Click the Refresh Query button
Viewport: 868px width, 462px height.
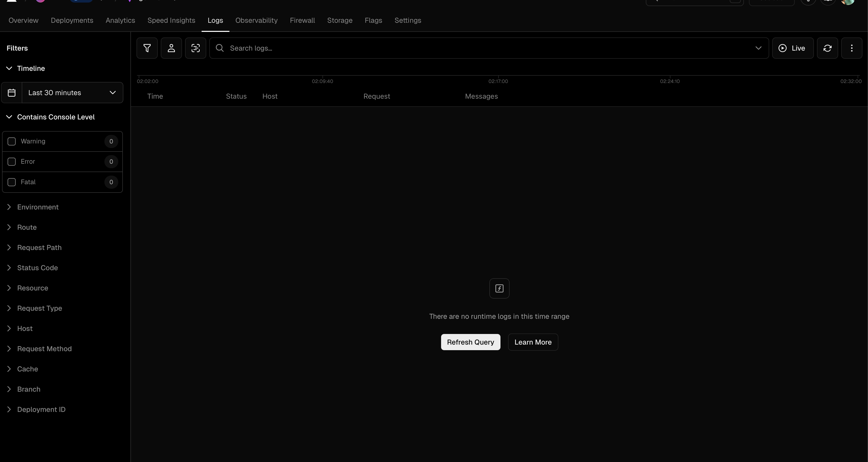(x=470, y=342)
